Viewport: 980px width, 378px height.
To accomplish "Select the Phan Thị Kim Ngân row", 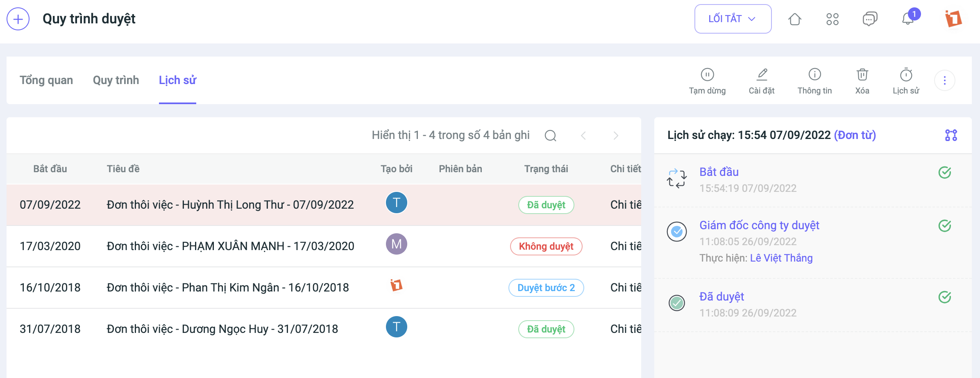I will (x=227, y=287).
